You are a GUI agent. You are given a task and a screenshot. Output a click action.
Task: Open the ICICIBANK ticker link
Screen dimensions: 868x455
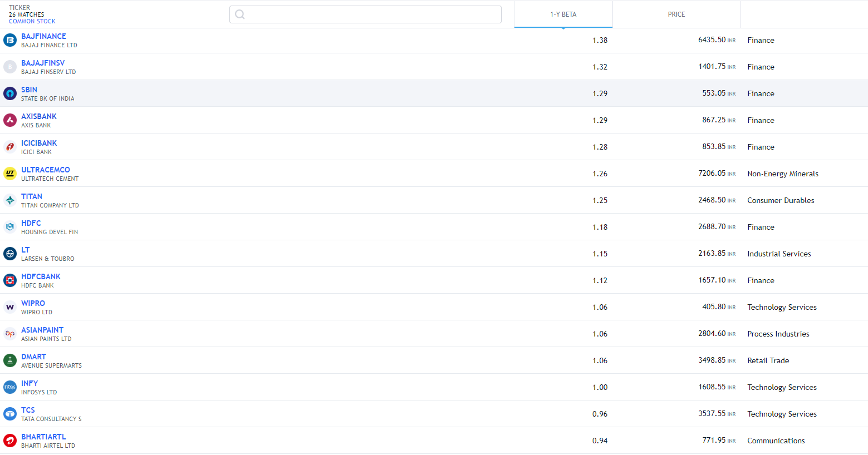(x=39, y=143)
